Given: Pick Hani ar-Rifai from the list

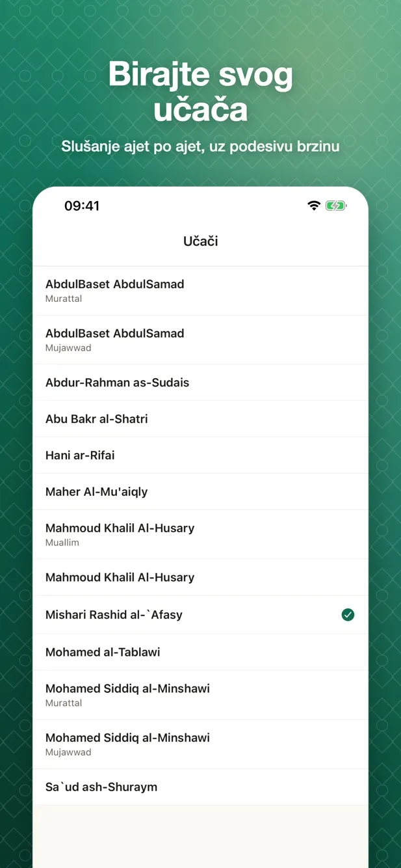Looking at the screenshot, I should coord(200,455).
